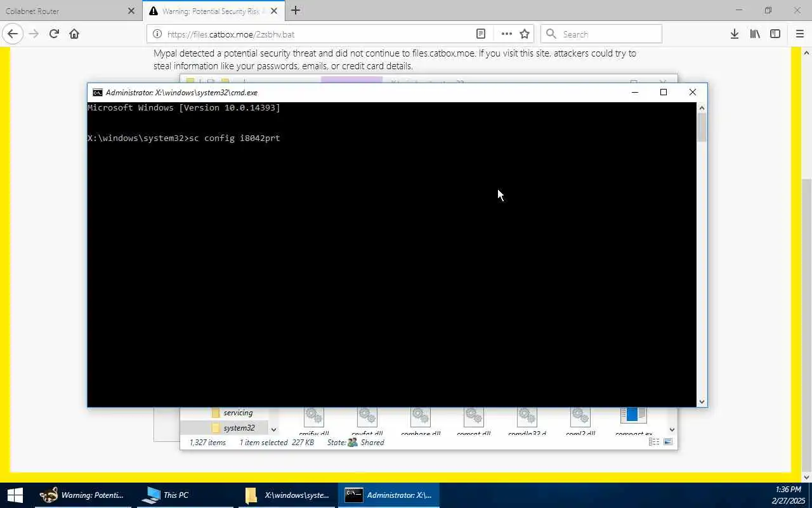Open Administrator cmd taskbar button
Viewport: 812px width, 508px height.
388,495
